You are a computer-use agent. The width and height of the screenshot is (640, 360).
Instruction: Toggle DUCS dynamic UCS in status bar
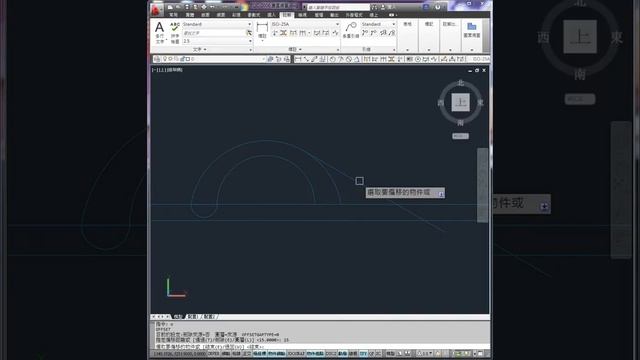point(331,353)
